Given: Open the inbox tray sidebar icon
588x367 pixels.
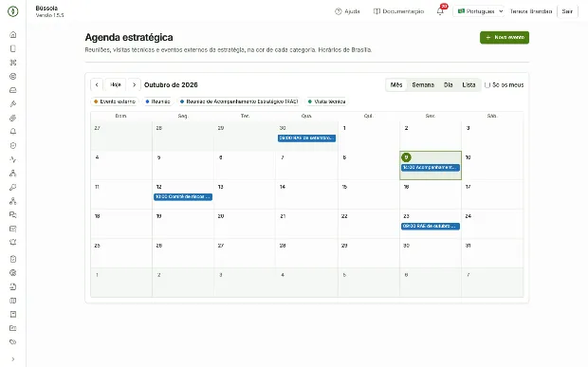Looking at the screenshot, I should 12,90.
